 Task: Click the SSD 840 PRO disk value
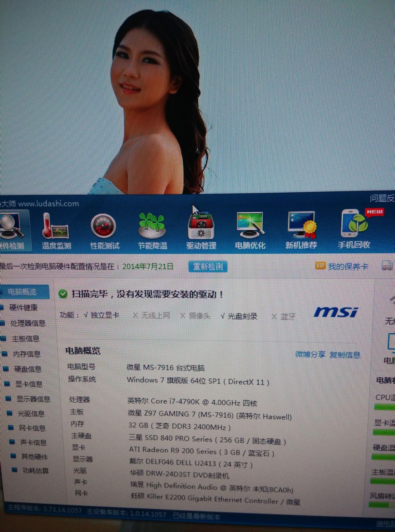tap(207, 439)
